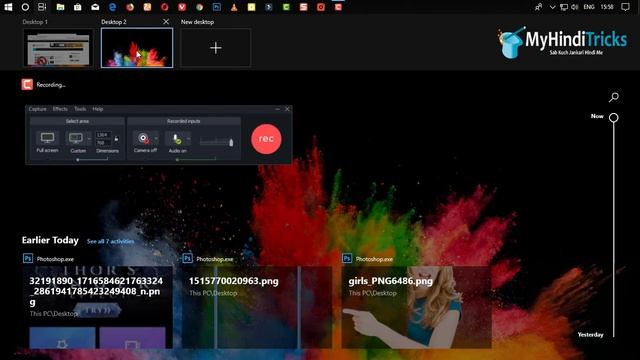This screenshot has height=360, width=640.
Task: Open the 1515770020963.png activity card
Action: (x=257, y=307)
